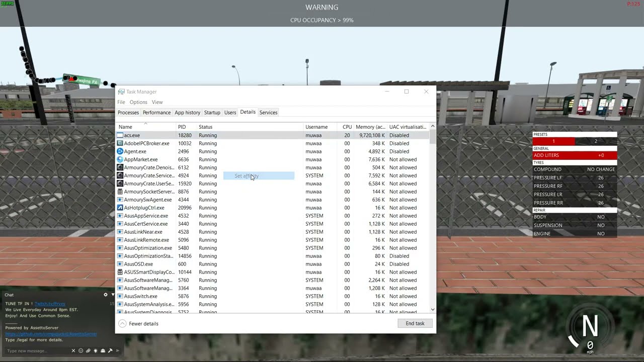Open the AssettoServer GitHub link
Viewport: 644px width, 362px height.
pos(51,334)
